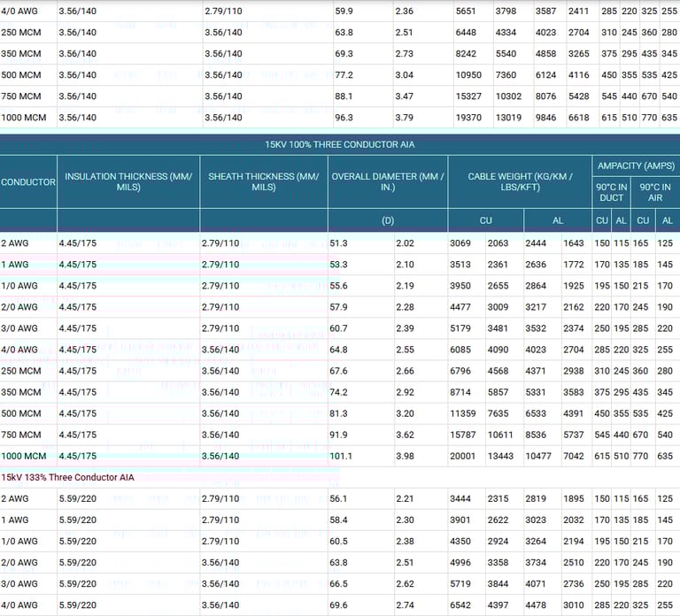Click the CU subheader under Cable Weight

485,220
